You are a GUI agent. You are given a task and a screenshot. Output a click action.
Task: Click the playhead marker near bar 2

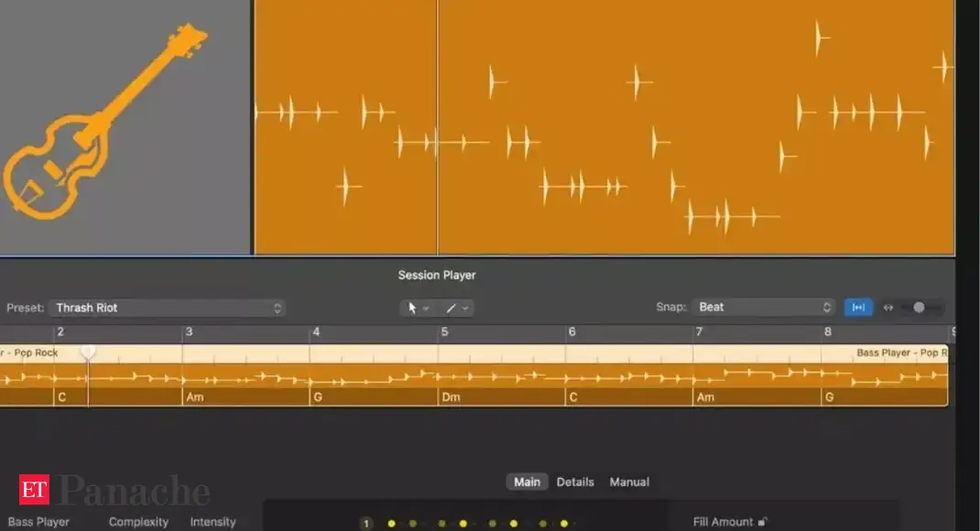88,352
